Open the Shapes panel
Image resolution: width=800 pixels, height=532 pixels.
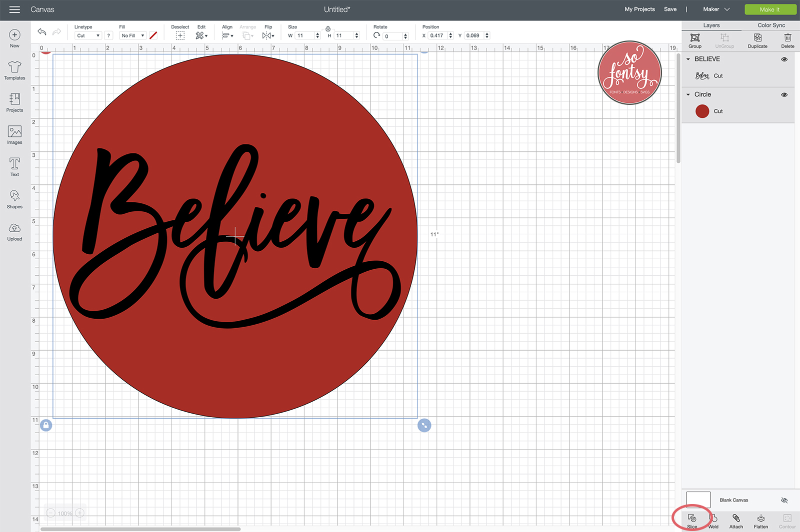pos(14,199)
